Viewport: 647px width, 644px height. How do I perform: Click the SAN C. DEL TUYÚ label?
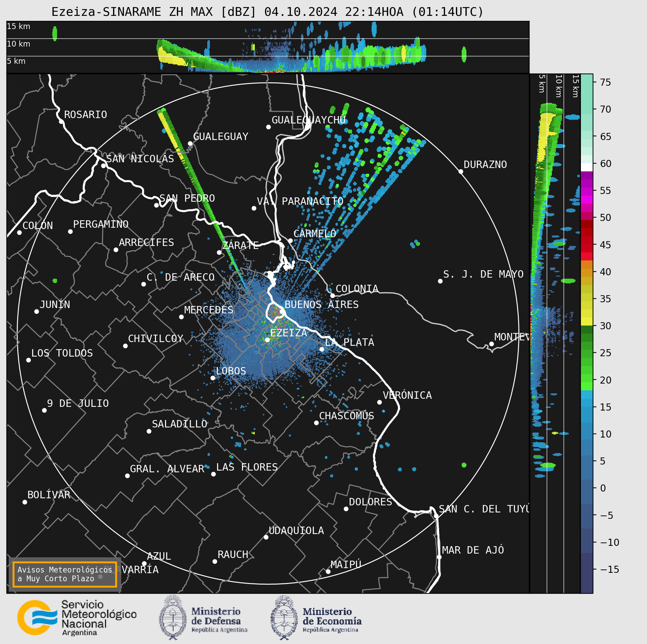tap(484, 509)
